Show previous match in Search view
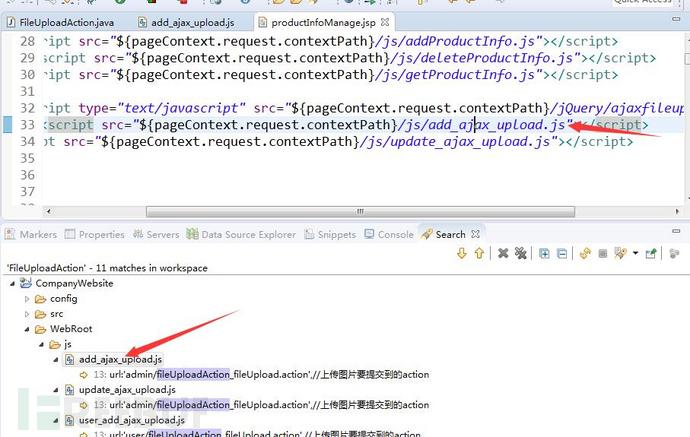The image size is (690, 437). 479,253
